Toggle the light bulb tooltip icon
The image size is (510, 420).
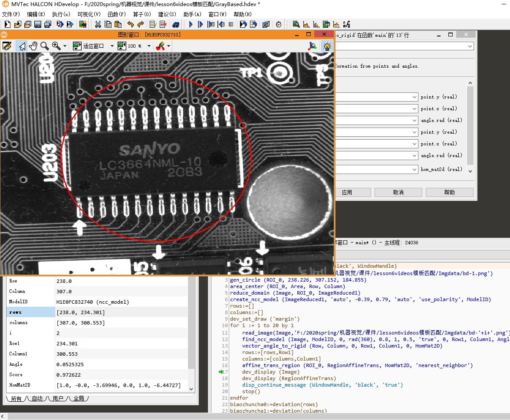coord(327,46)
